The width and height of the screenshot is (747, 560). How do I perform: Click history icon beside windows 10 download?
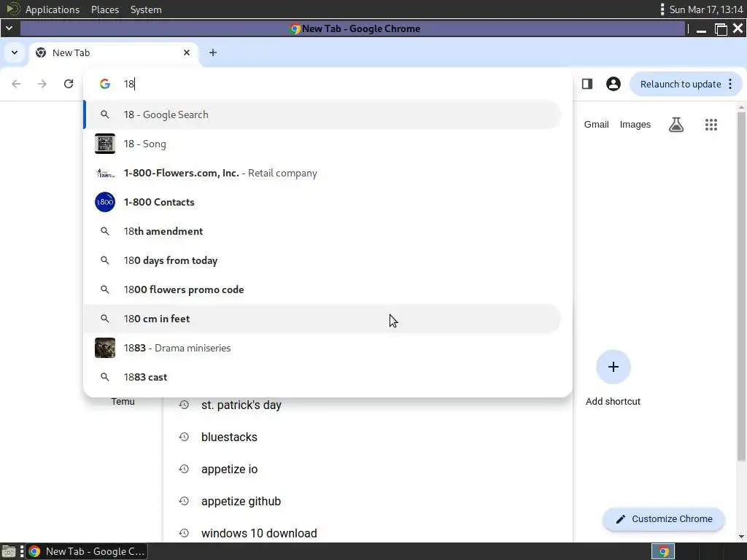[x=184, y=533]
